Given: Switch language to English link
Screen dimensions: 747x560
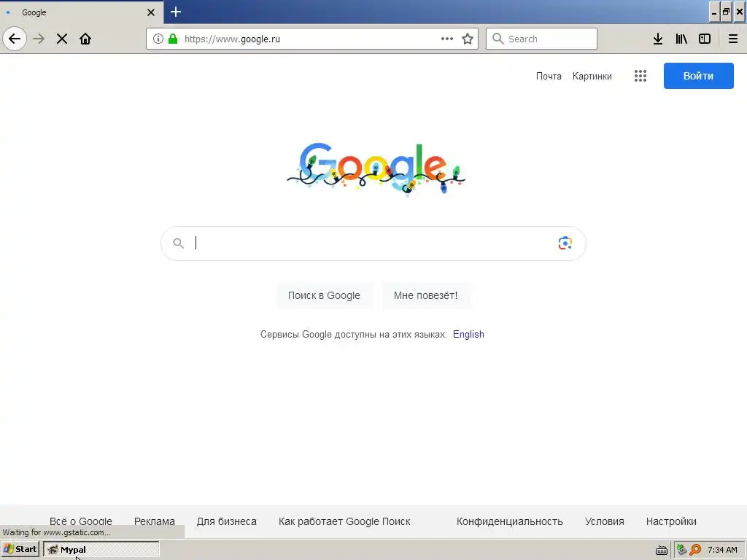Looking at the screenshot, I should [468, 334].
